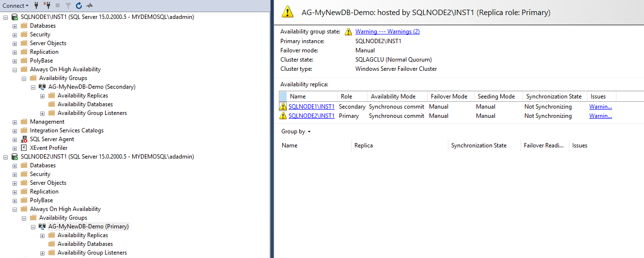Open Activity Monitor from the toolbar icon

(x=90, y=6)
